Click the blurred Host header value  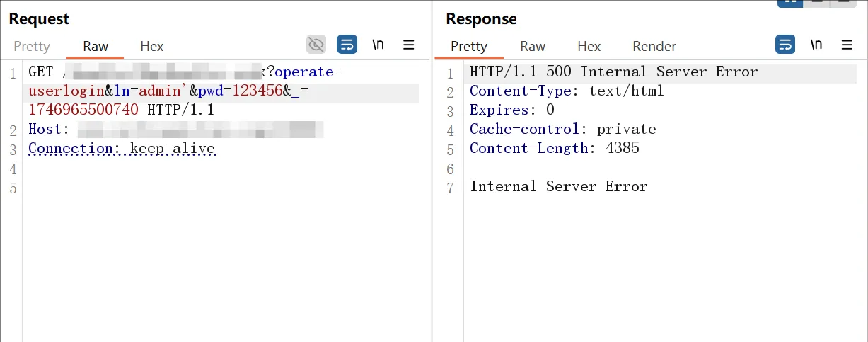click(200, 129)
